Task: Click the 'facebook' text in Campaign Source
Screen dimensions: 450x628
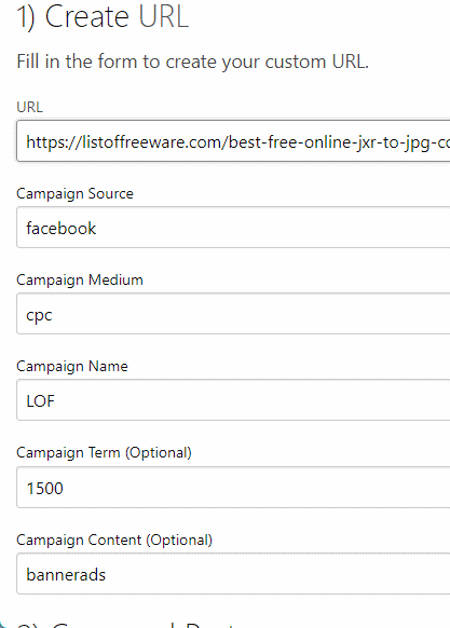Action: [x=61, y=228]
